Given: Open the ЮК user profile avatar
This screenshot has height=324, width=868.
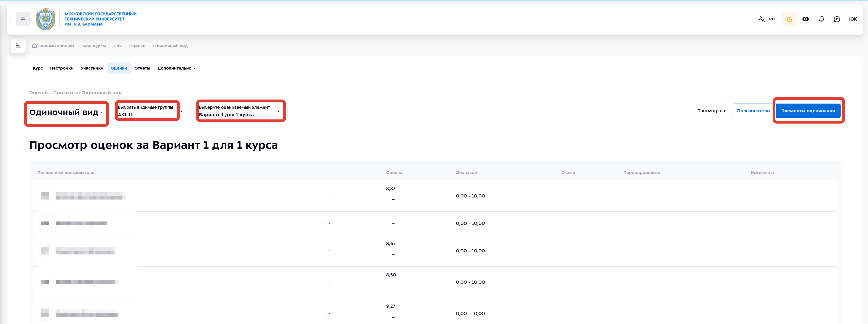Looking at the screenshot, I should pos(852,19).
